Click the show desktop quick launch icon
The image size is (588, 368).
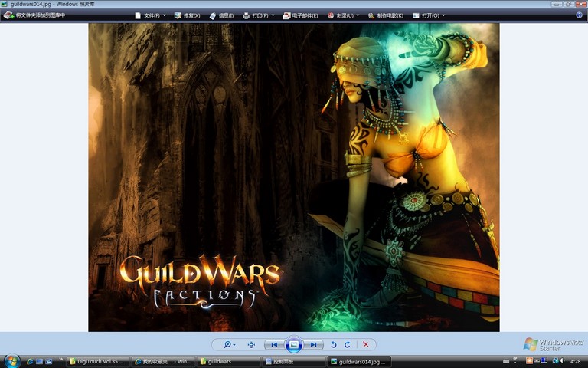[x=39, y=361]
